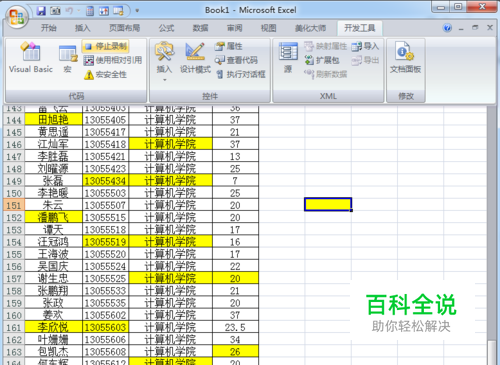This screenshot has width=500, height=365.
Task: Click cell with name 潘鹏飞
Action: (53, 218)
